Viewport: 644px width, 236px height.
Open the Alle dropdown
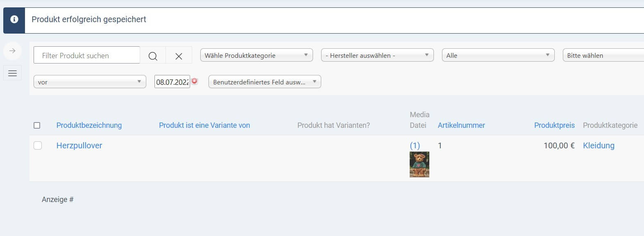(498, 55)
